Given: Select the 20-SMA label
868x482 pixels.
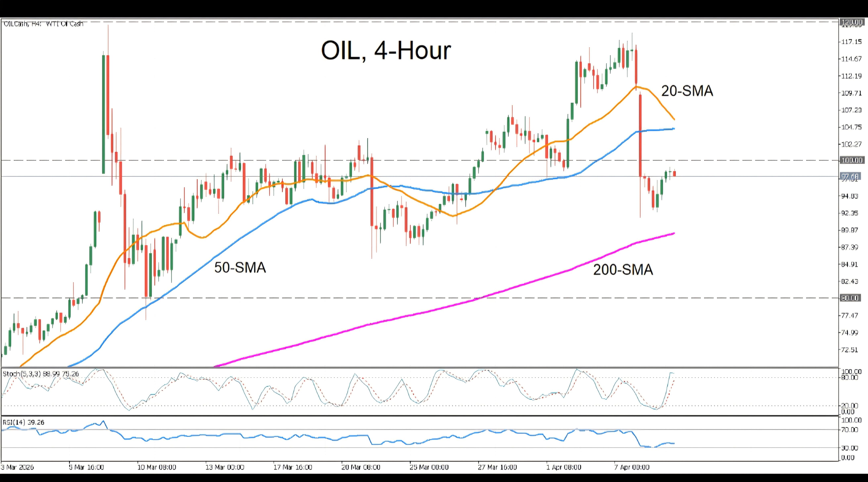Looking at the screenshot, I should [x=687, y=91].
